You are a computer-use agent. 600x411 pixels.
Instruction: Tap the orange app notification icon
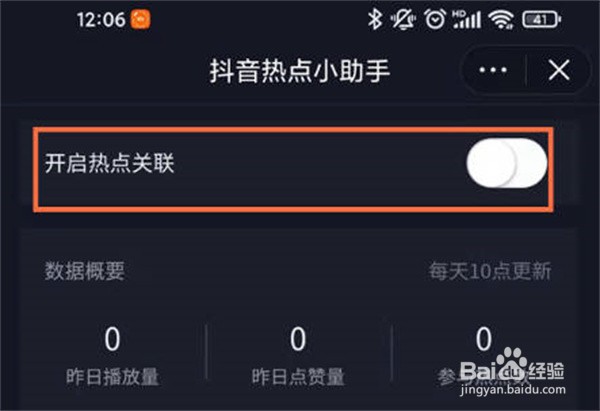pyautogui.click(x=140, y=19)
